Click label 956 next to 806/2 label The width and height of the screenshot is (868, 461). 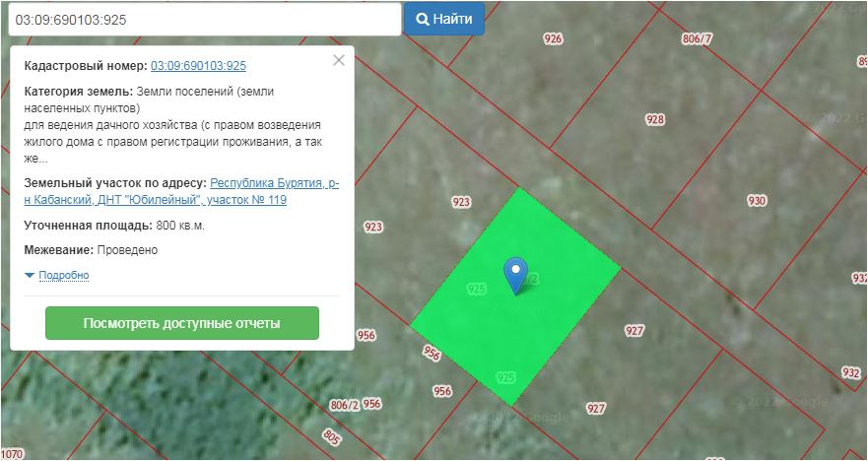pos(371,404)
